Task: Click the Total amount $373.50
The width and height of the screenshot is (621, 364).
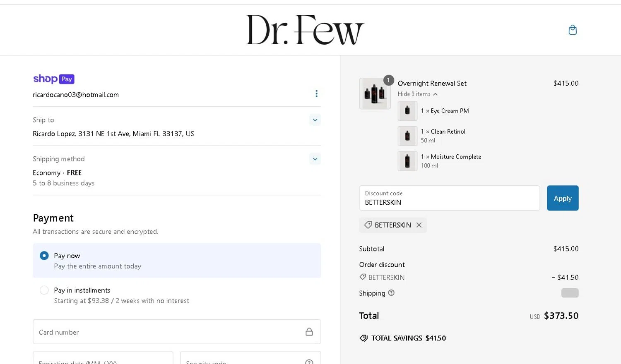Action: click(561, 316)
